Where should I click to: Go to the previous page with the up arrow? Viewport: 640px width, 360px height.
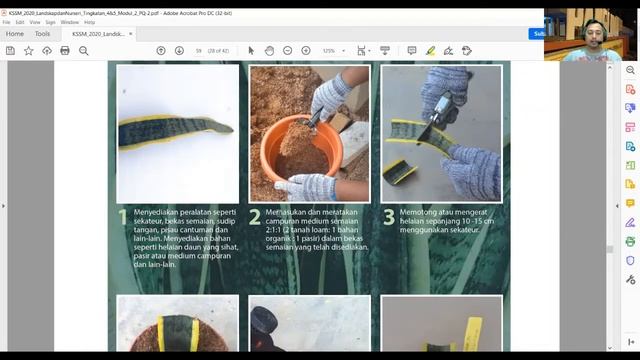(161, 51)
